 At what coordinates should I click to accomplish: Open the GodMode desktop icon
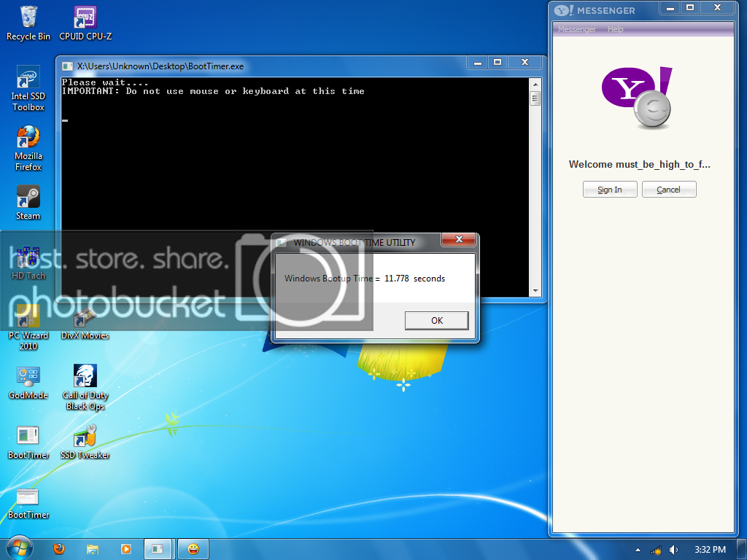pyautogui.click(x=28, y=383)
